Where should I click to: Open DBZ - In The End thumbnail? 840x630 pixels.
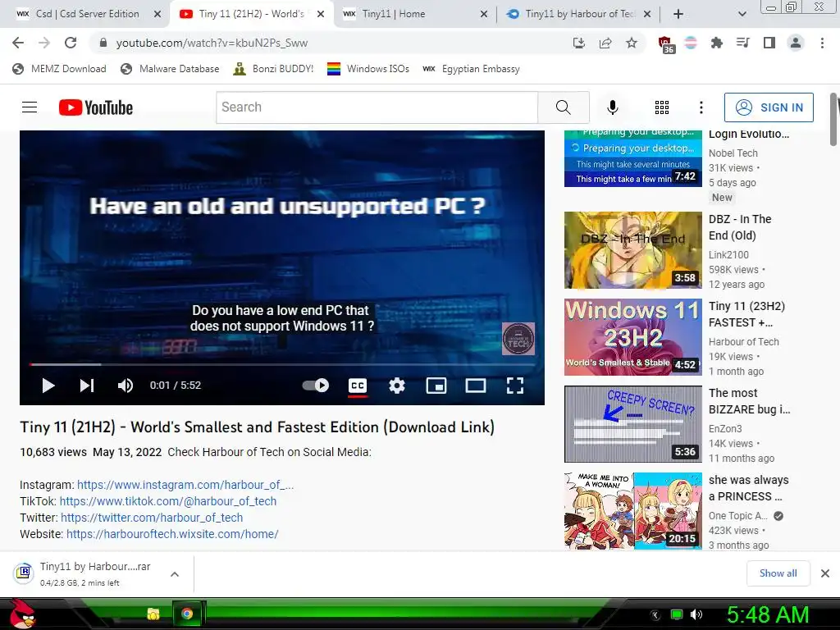632,250
